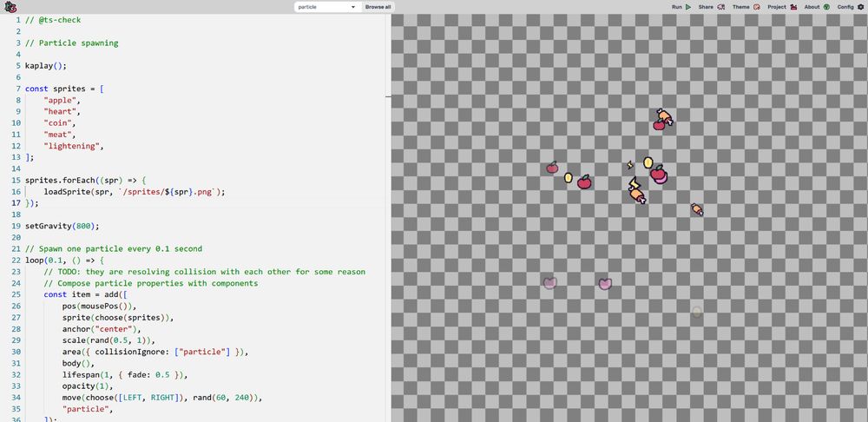Click the TODO comment about resolving collision
This screenshot has height=422, width=868.
pos(204,272)
